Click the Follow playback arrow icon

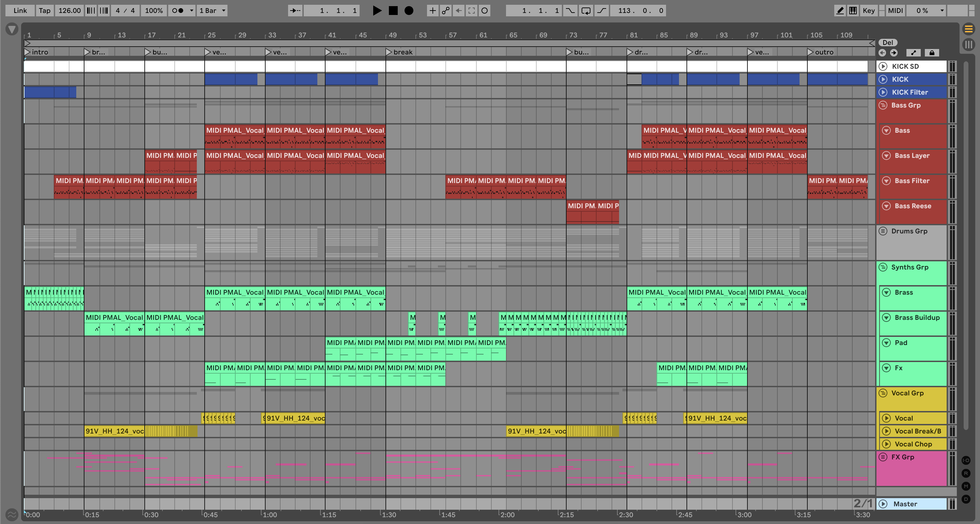click(295, 11)
